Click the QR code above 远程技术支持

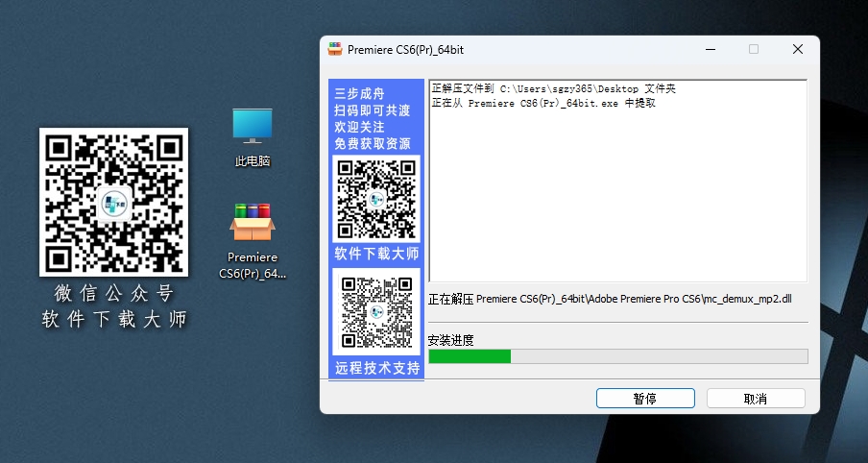tap(376, 312)
